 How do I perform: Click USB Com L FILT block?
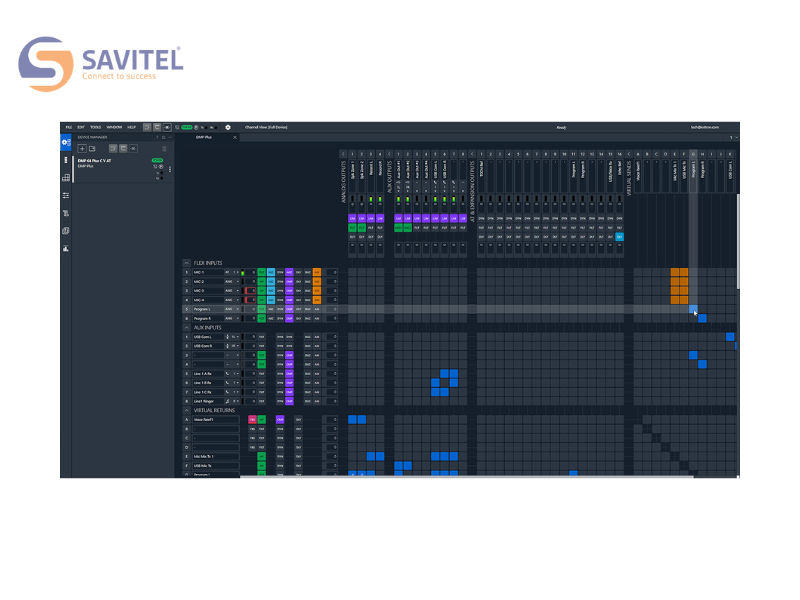[261, 337]
